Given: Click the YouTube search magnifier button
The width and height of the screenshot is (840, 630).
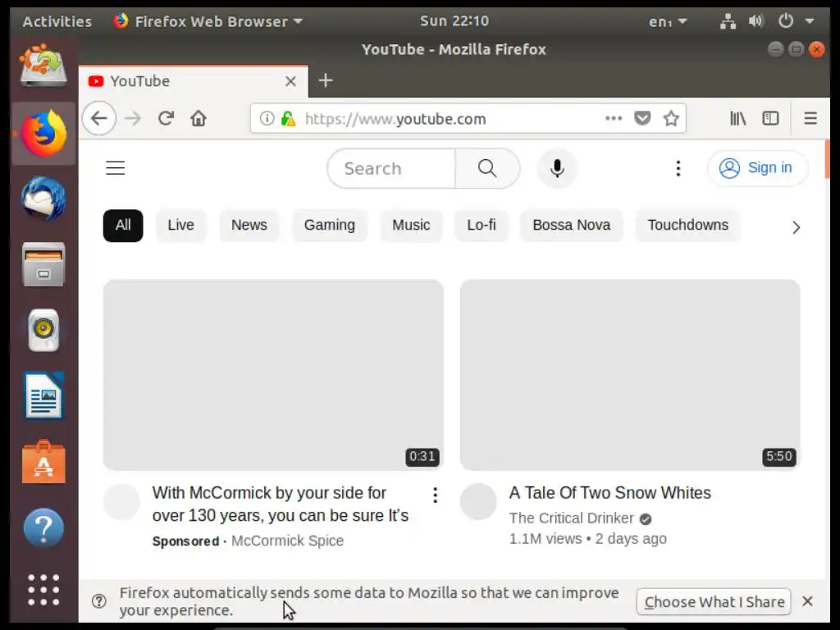Looking at the screenshot, I should click(487, 168).
